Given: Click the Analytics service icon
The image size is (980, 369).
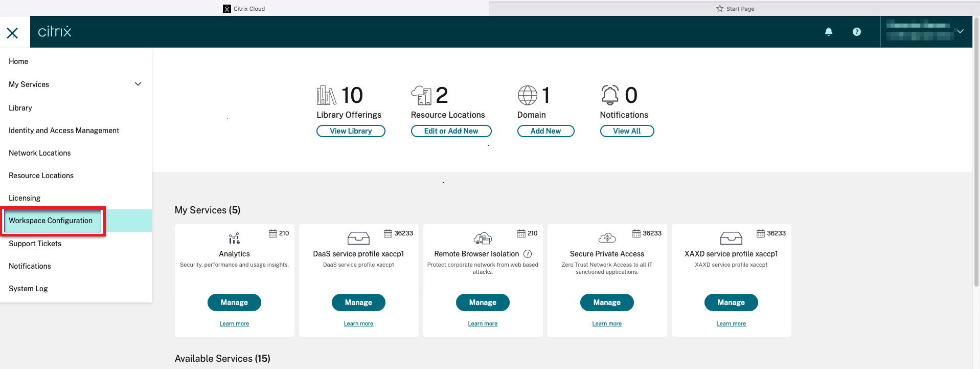Looking at the screenshot, I should tap(234, 238).
